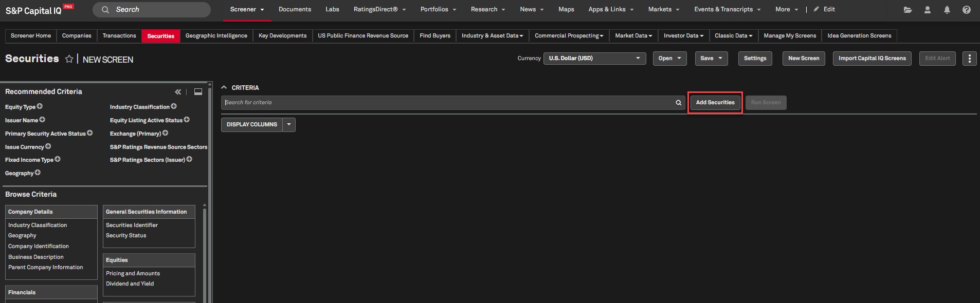Open the Documents top menu
The image size is (980, 303).
click(295, 9)
